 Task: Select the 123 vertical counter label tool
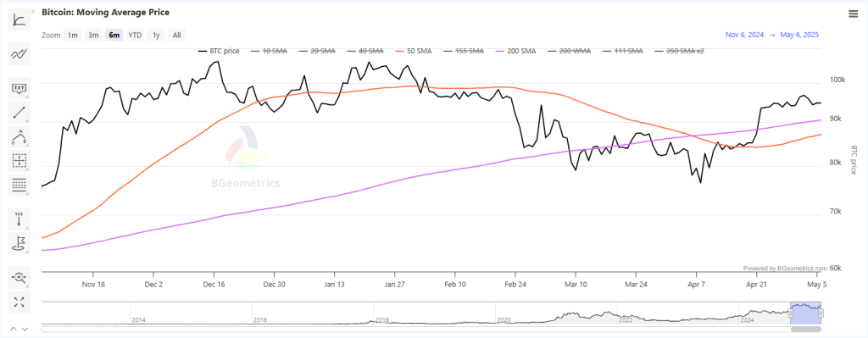coord(19,219)
